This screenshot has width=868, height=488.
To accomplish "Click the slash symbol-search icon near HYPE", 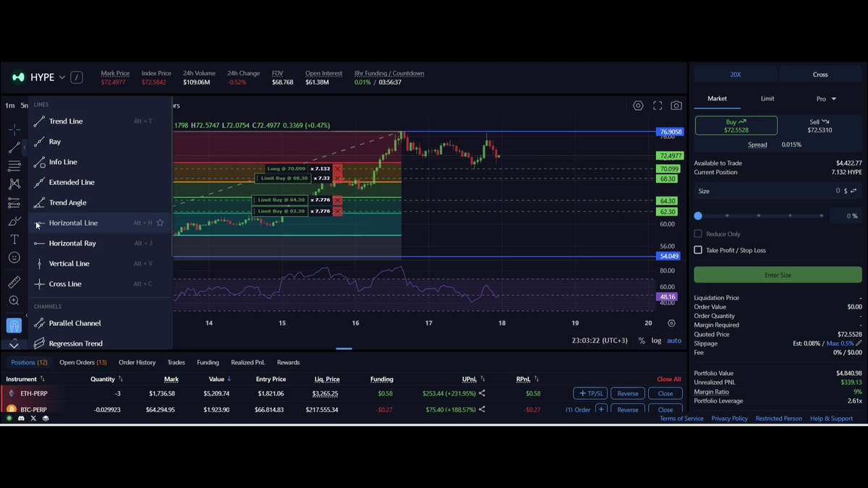I will [x=77, y=77].
